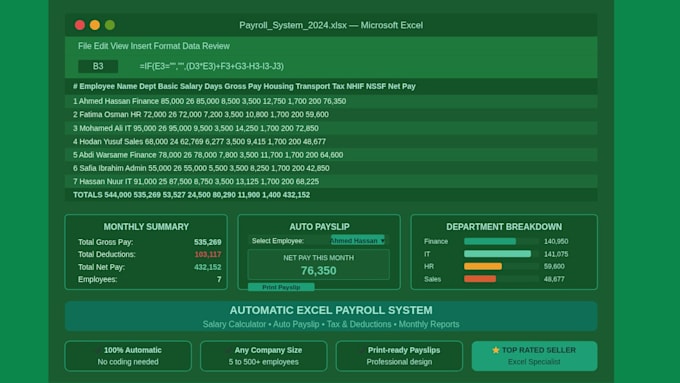Click the IT department progress bar
680x383 pixels.
click(x=497, y=254)
